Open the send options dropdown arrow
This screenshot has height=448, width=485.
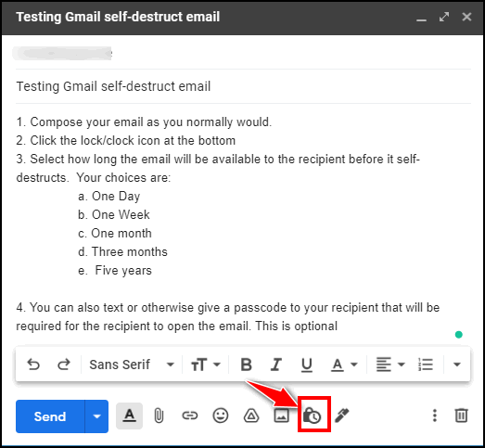pos(96,416)
